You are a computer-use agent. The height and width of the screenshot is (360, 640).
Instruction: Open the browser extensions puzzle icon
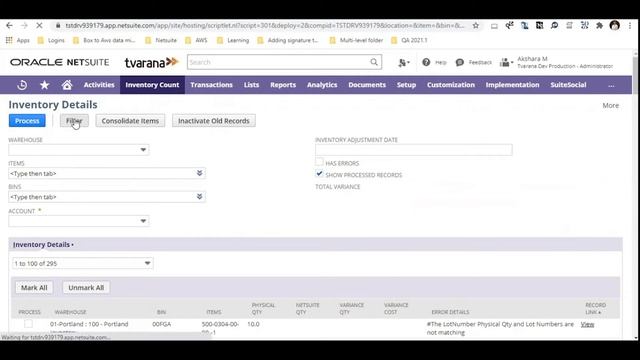click(x=599, y=25)
